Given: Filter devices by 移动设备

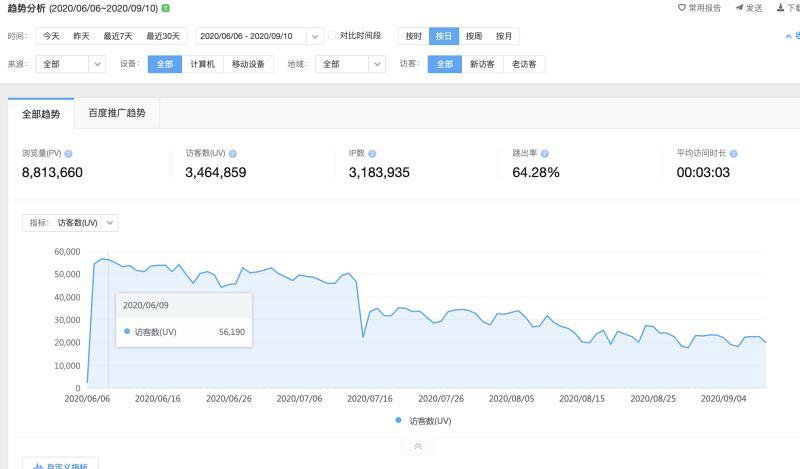Looking at the screenshot, I should tap(248, 64).
